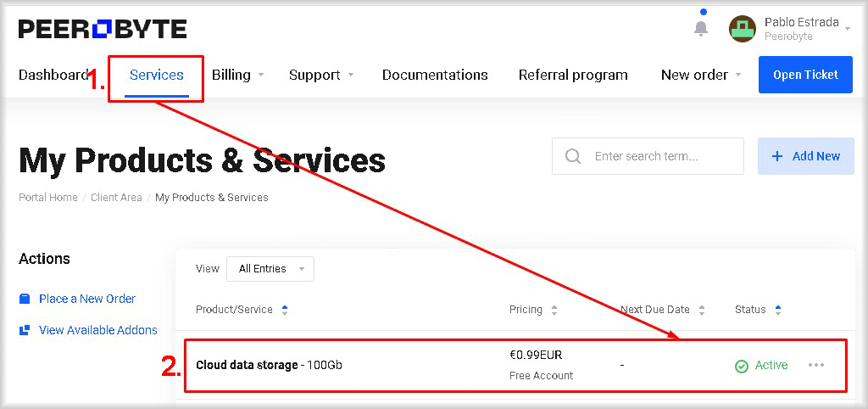Click the search magnifier icon

[x=573, y=156]
